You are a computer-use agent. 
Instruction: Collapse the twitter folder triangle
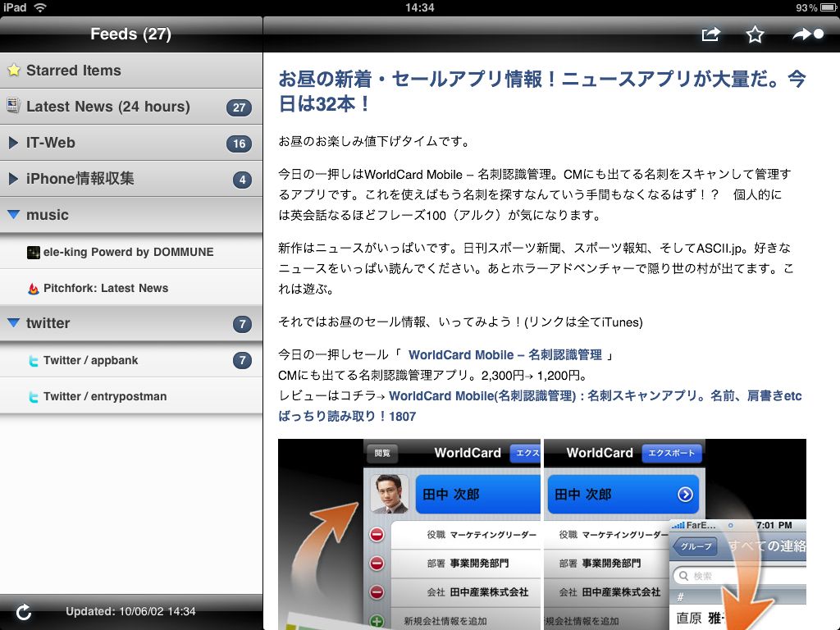(x=13, y=322)
